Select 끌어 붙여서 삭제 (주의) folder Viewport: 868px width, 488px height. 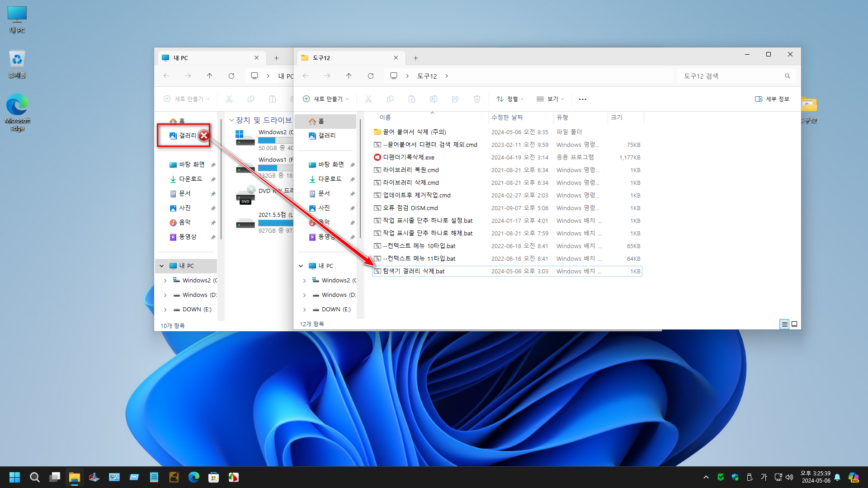point(507,132)
